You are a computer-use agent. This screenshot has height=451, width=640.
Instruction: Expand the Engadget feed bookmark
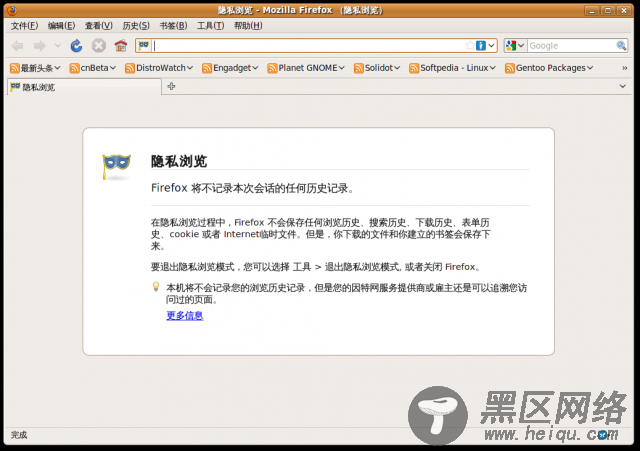pos(255,68)
